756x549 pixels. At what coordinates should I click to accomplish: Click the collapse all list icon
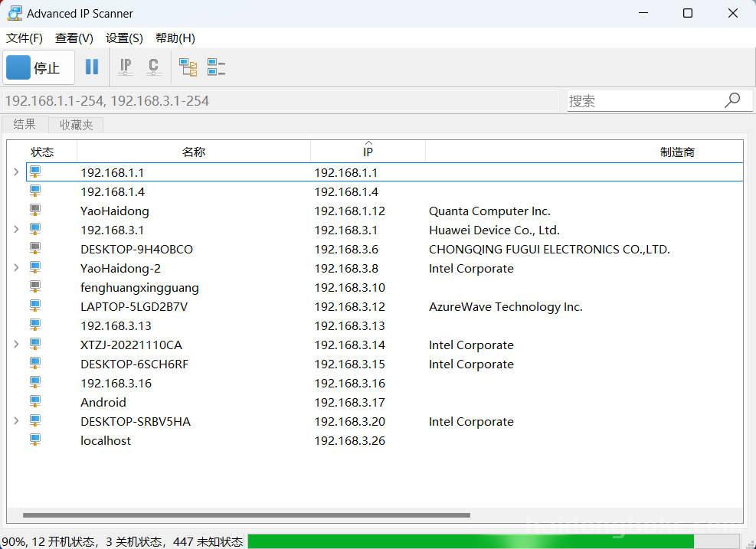coord(217,67)
